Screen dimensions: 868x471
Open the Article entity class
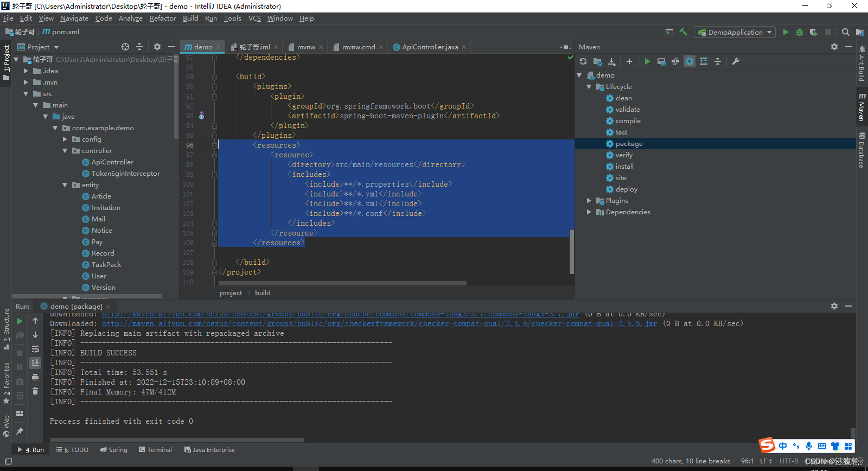click(101, 196)
